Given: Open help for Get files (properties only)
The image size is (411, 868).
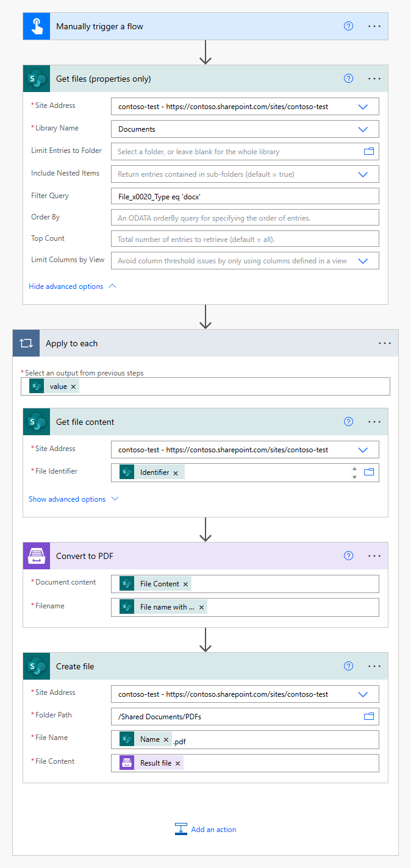Looking at the screenshot, I should [349, 79].
